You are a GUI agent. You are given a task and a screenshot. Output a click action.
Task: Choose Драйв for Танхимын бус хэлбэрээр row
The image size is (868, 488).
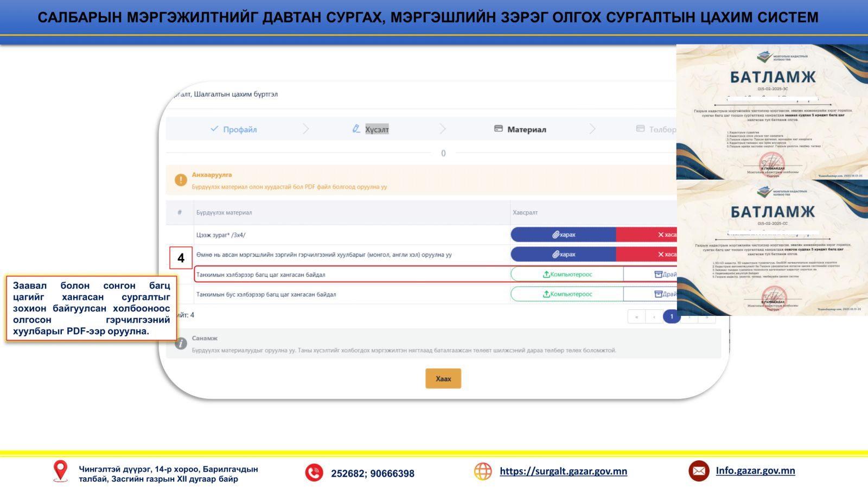650,294
